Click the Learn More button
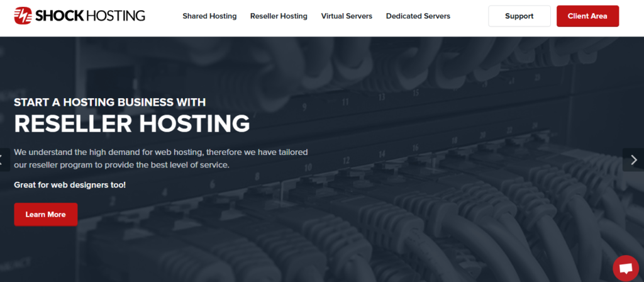The image size is (644, 282). coord(45,214)
